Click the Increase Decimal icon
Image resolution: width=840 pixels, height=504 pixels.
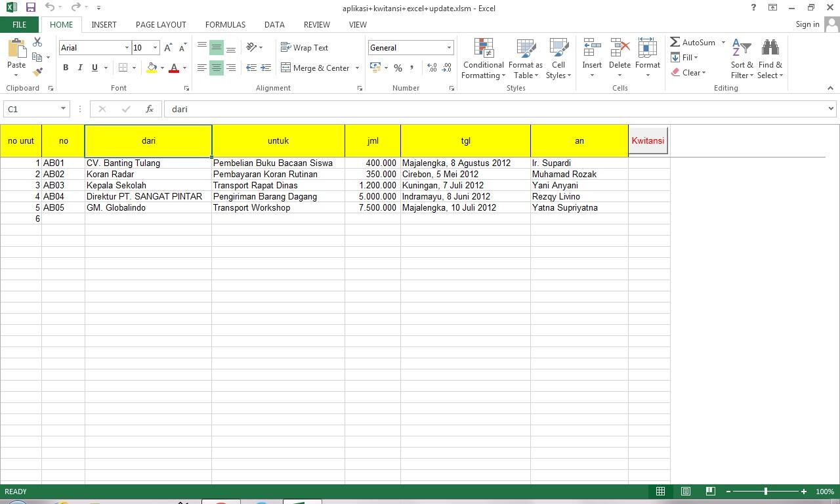[432, 68]
